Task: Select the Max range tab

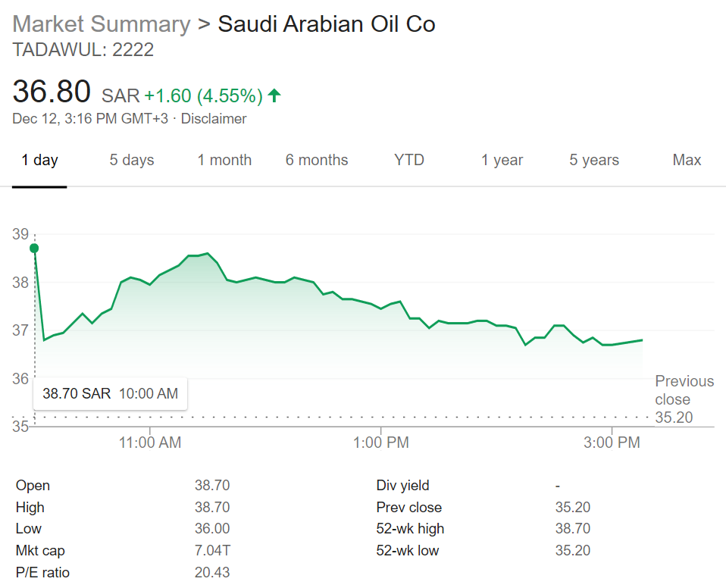Action: pos(687,160)
